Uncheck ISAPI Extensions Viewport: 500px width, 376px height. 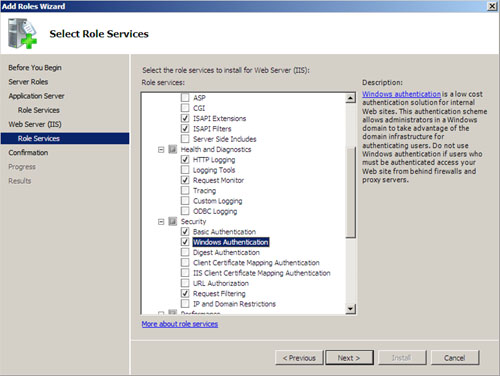tap(185, 118)
